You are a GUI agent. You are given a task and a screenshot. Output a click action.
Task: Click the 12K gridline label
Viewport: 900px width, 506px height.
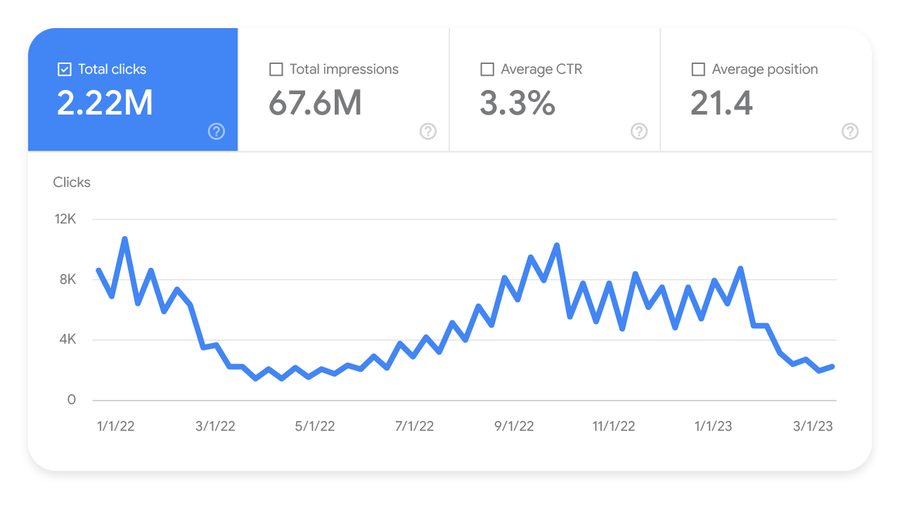point(65,219)
